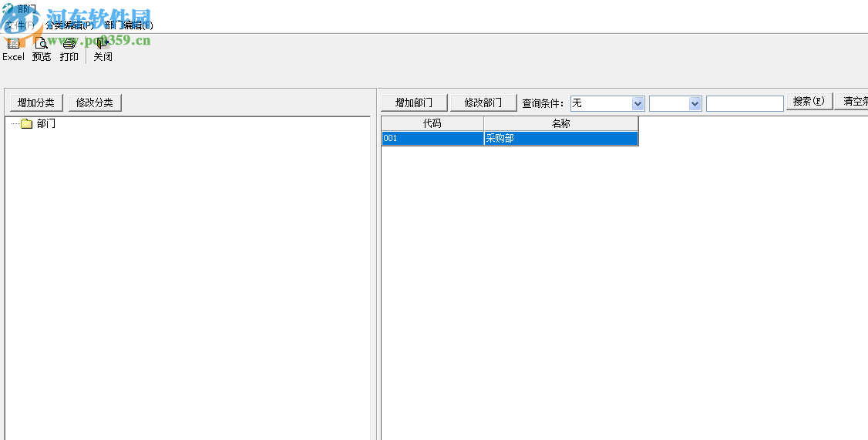Focus the search text field before 搜索
This screenshot has width=868, height=440.
click(745, 103)
